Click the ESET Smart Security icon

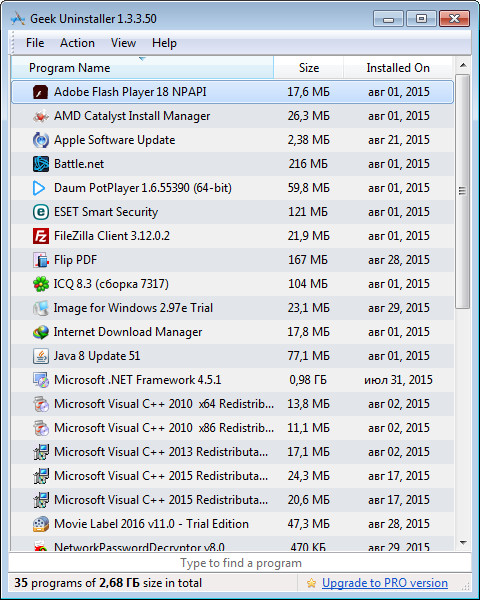click(41, 212)
